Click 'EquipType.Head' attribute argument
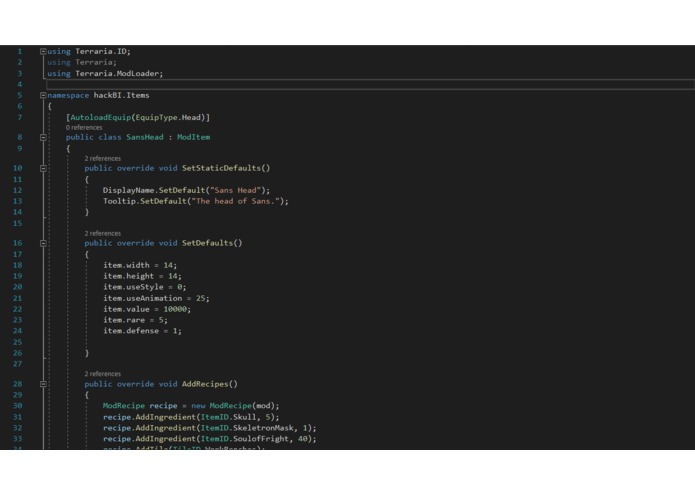Image resolution: width=695 pixels, height=494 pixels. click(x=168, y=117)
